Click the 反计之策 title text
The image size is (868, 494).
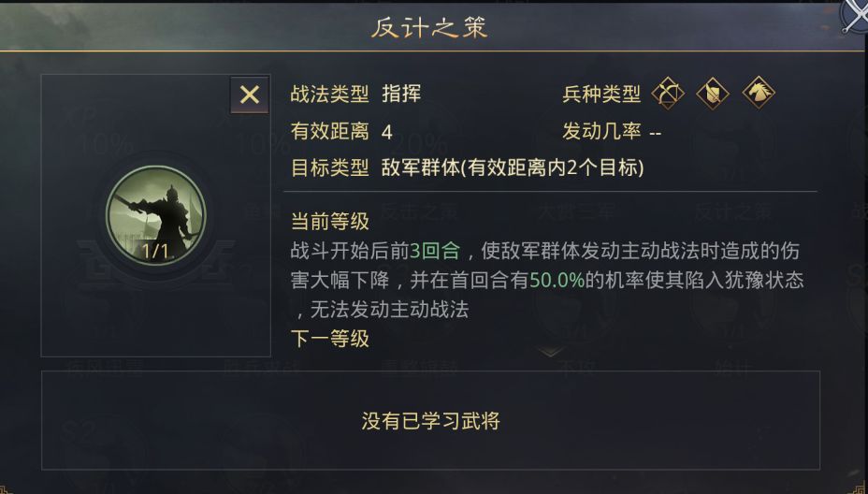coord(429,28)
